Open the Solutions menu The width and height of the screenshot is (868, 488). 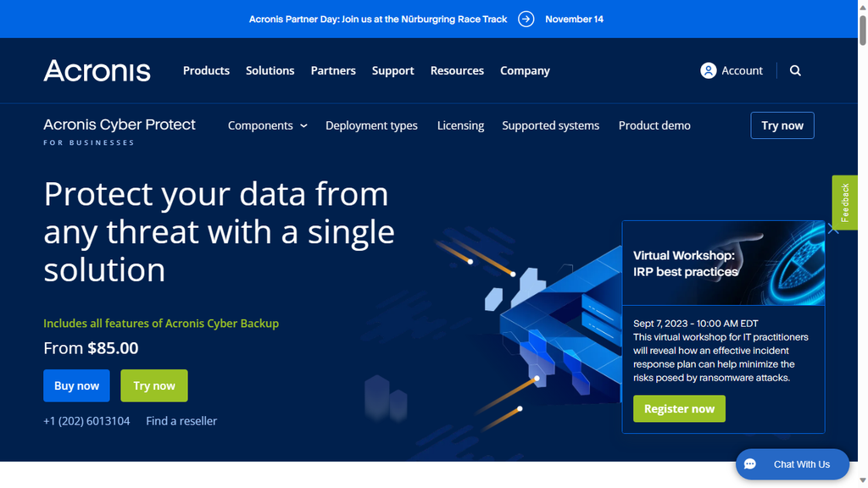point(270,70)
